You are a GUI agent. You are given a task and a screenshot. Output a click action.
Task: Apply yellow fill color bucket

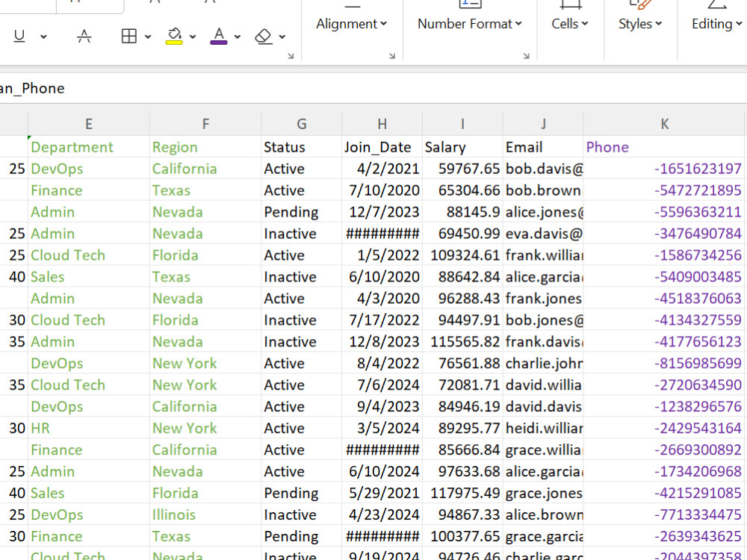(x=174, y=36)
